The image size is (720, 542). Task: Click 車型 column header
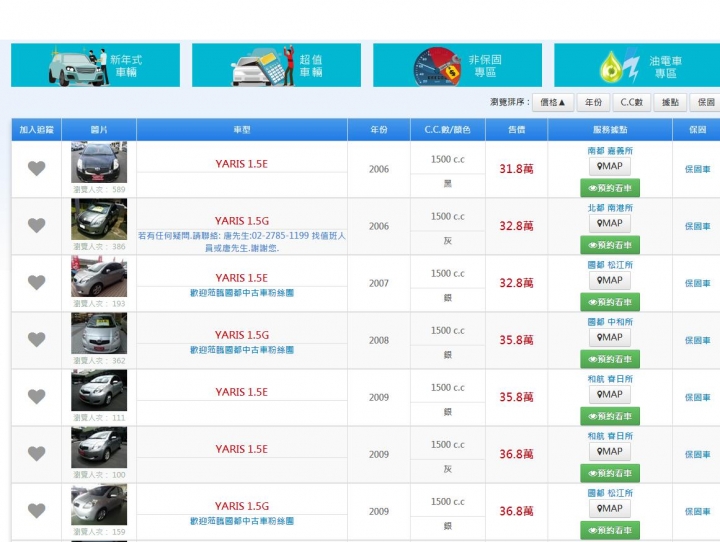242,130
